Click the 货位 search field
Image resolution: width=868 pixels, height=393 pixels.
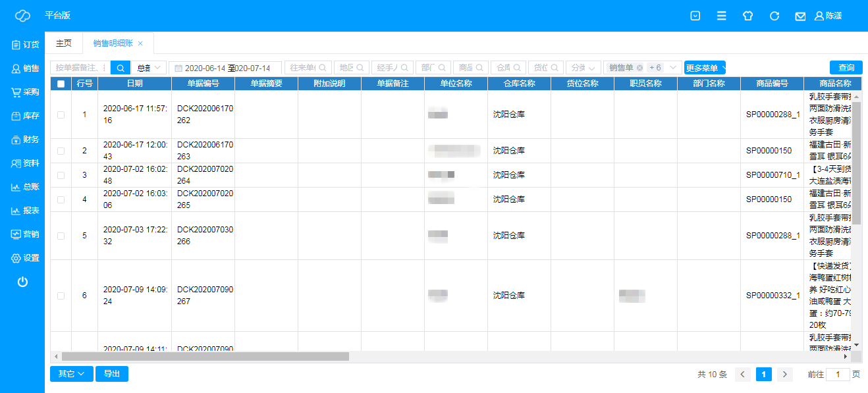[x=546, y=68]
